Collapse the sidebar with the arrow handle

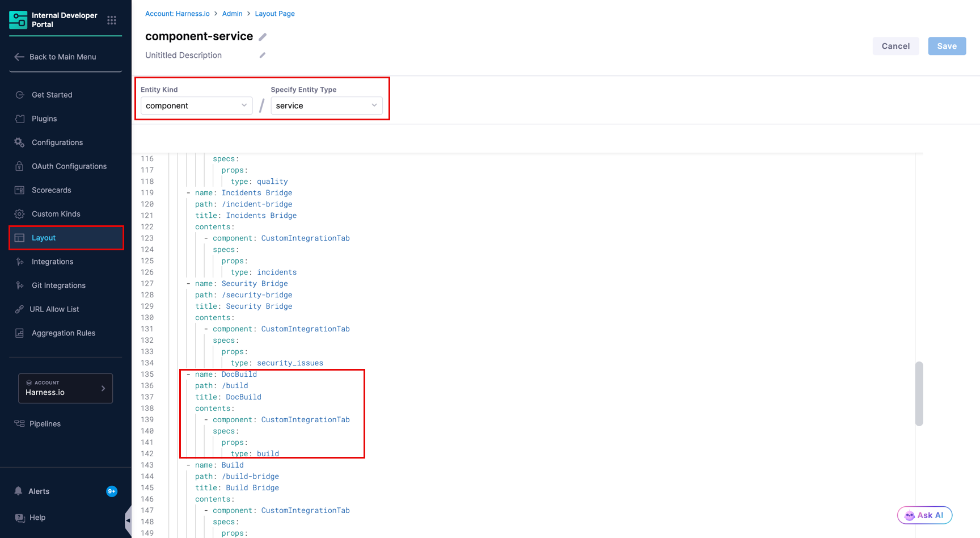coord(128,520)
